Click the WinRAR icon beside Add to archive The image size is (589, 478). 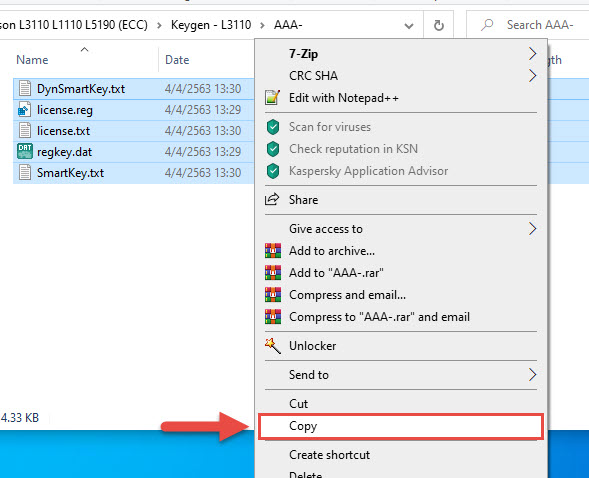(273, 251)
